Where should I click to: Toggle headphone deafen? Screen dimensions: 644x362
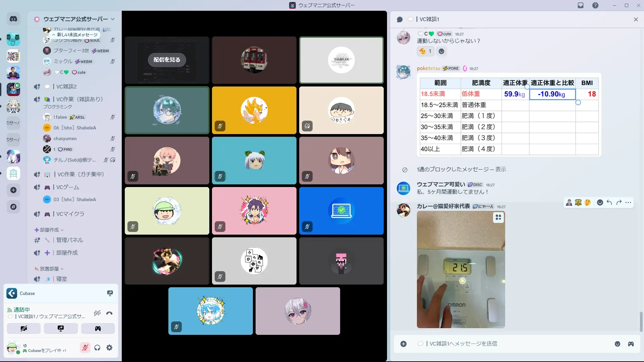(x=97, y=348)
